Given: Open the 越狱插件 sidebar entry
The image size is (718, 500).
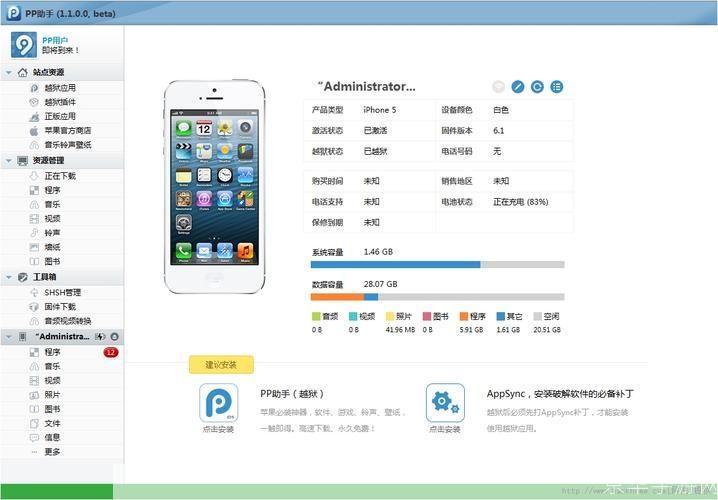Looking at the screenshot, I should pyautogui.click(x=60, y=102).
